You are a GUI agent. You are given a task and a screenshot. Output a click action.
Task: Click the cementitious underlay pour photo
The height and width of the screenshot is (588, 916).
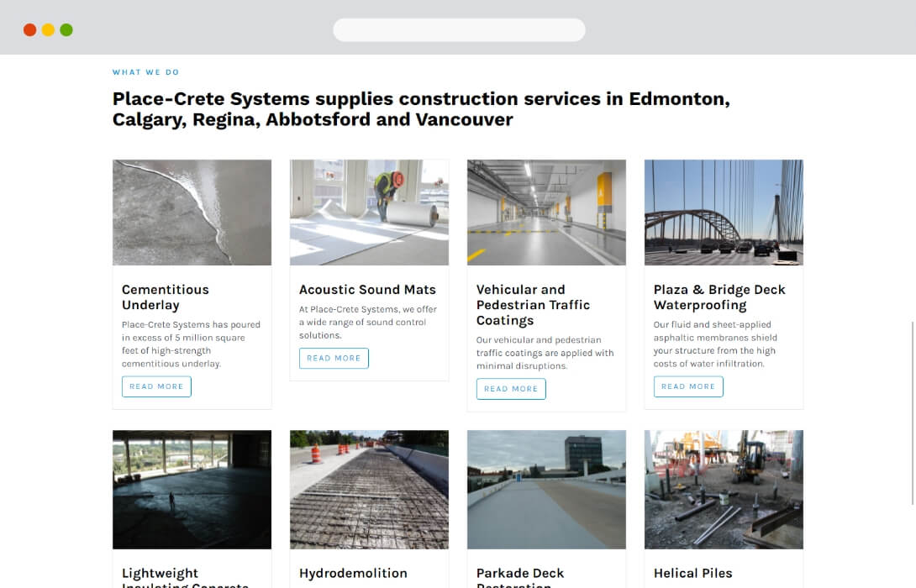[x=192, y=213]
